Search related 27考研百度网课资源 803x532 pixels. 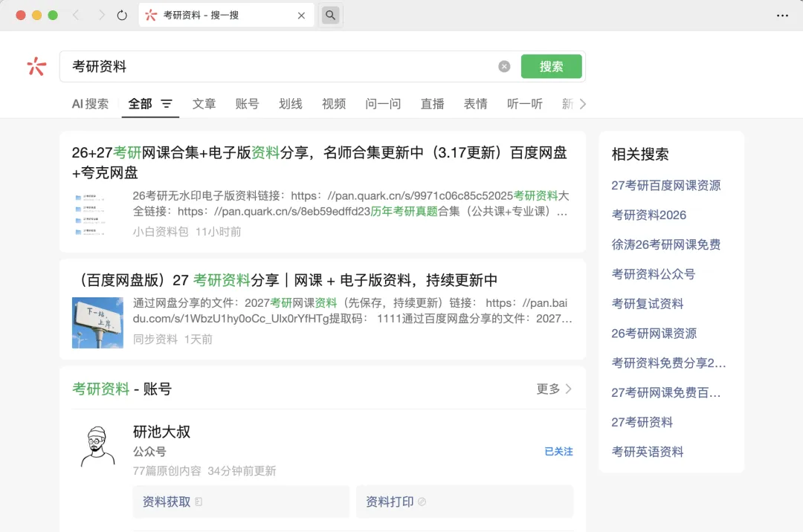(x=665, y=185)
